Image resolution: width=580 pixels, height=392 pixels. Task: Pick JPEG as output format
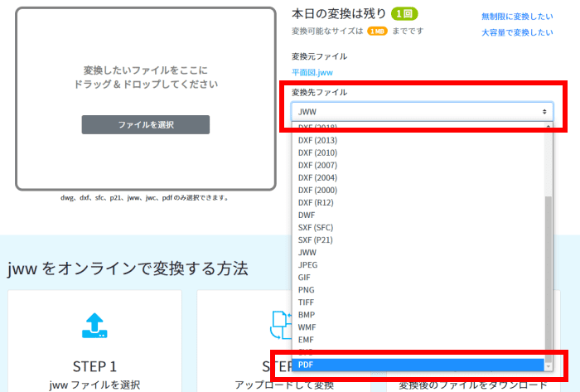coord(418,265)
